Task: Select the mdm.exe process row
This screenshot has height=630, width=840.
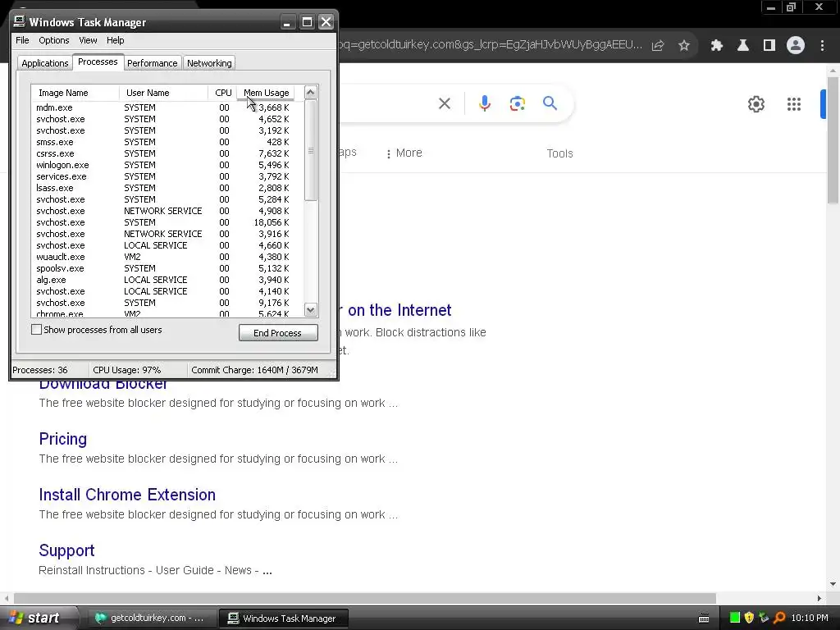Action: (x=163, y=107)
